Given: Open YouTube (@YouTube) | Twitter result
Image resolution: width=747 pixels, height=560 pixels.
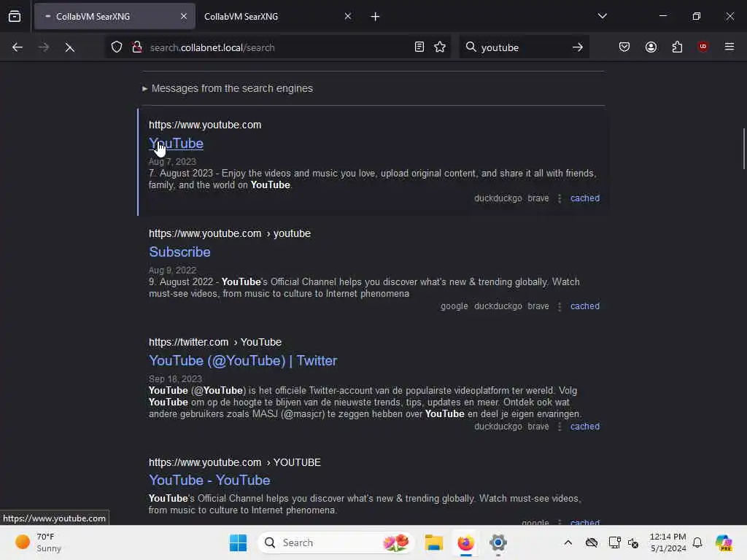Looking at the screenshot, I should coord(243,360).
